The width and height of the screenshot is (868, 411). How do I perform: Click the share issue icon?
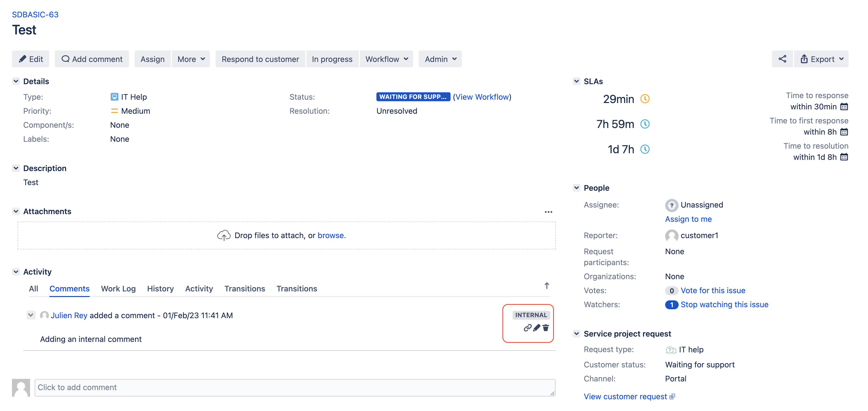pyautogui.click(x=782, y=59)
